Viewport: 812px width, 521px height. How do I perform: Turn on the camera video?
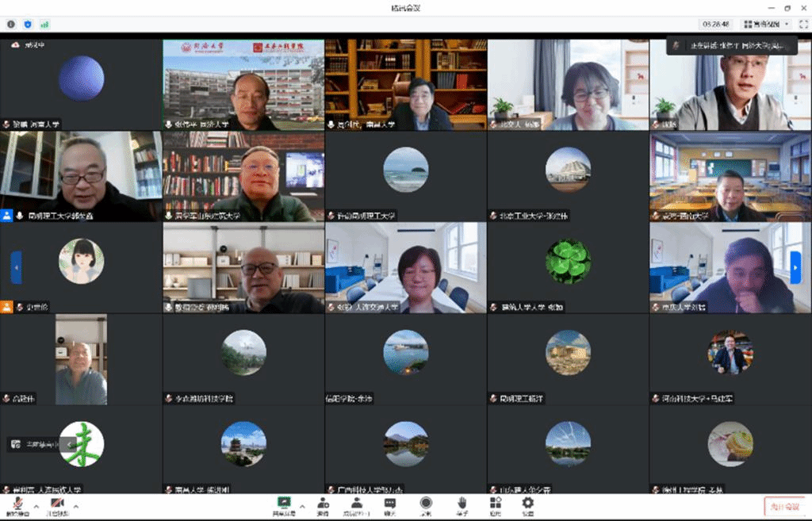[57, 504]
